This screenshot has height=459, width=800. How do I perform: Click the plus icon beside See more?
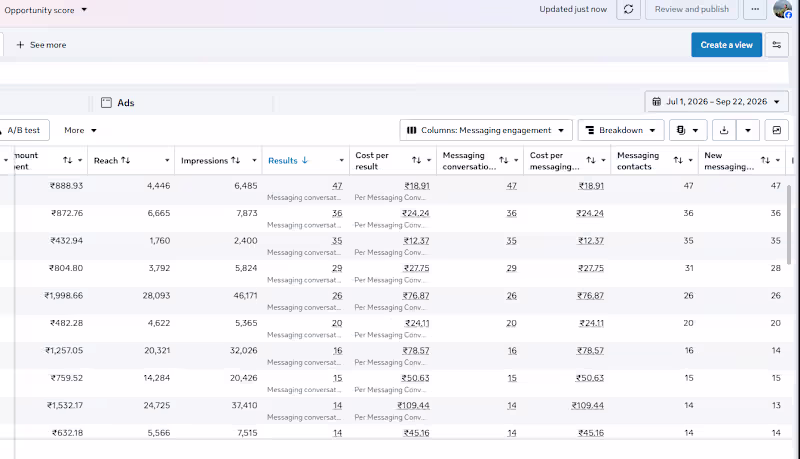(x=20, y=45)
